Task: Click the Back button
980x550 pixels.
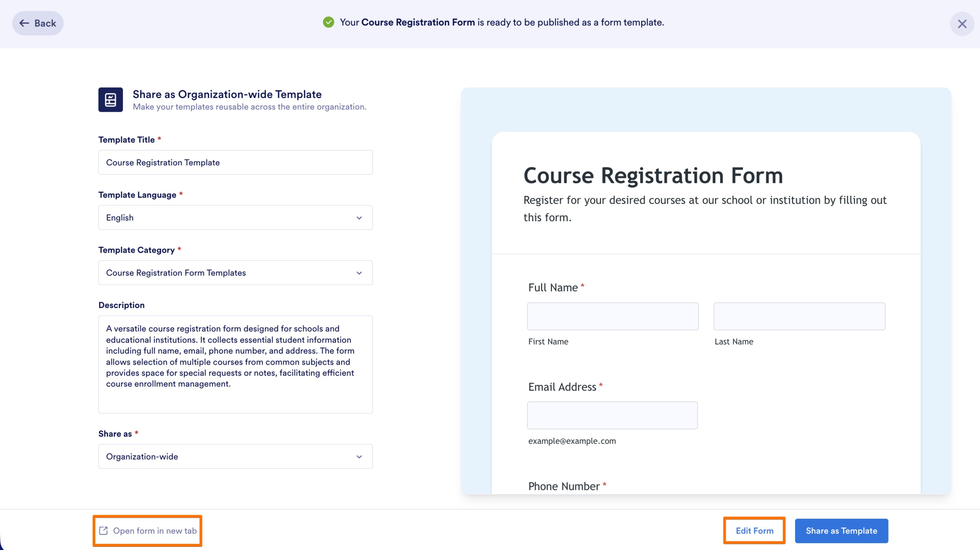Action: 38,23
